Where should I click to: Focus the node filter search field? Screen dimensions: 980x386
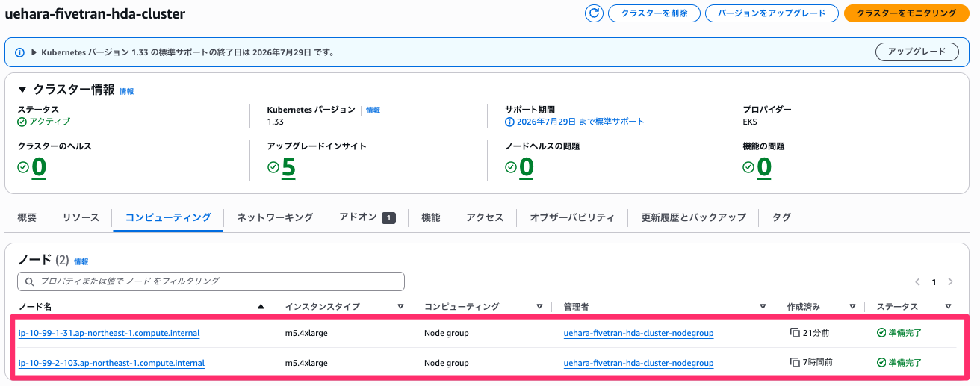point(217,281)
